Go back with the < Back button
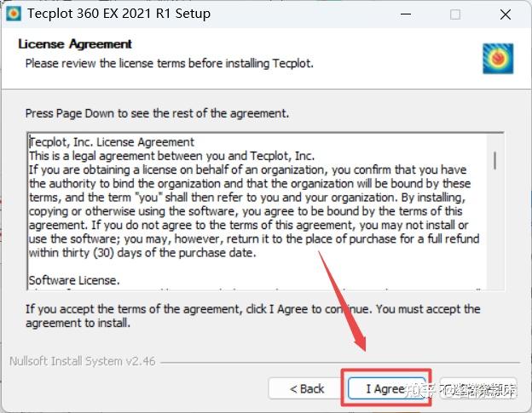532x413 pixels. click(x=306, y=388)
